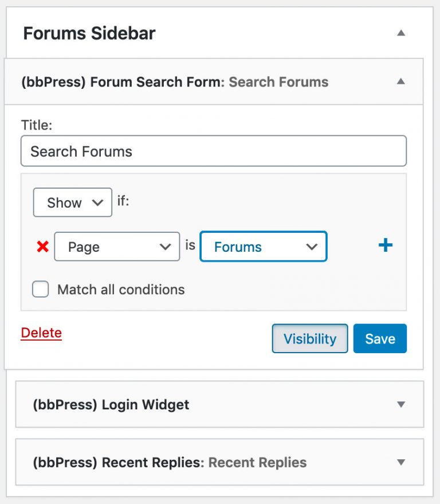This screenshot has height=504, width=440.
Task: Save the widget settings
Action: tap(380, 338)
